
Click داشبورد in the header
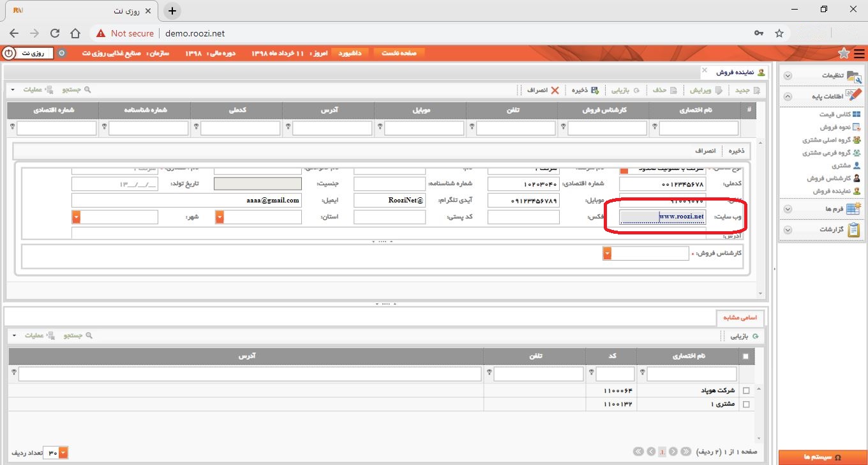pyautogui.click(x=350, y=53)
